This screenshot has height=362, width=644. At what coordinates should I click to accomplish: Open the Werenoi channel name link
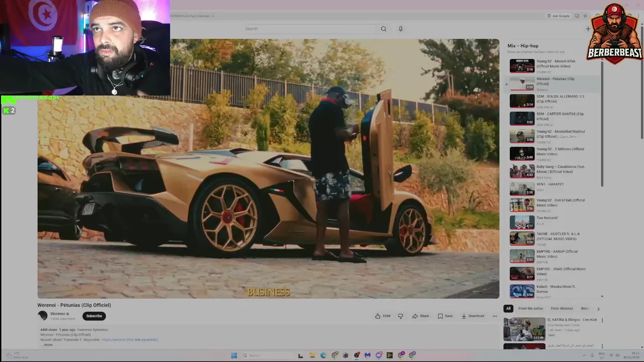click(x=57, y=314)
